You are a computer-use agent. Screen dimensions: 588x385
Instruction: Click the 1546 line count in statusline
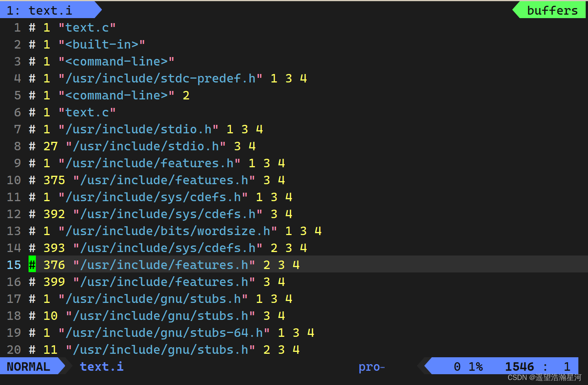pyautogui.click(x=520, y=367)
